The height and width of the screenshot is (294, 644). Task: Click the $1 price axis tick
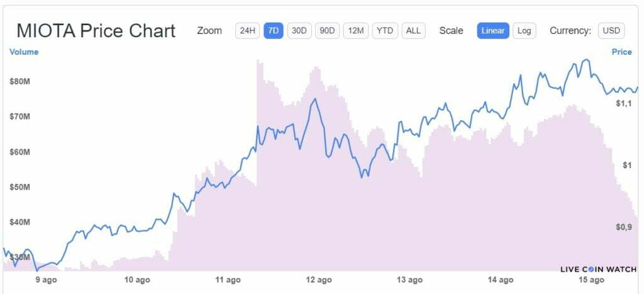(x=626, y=165)
